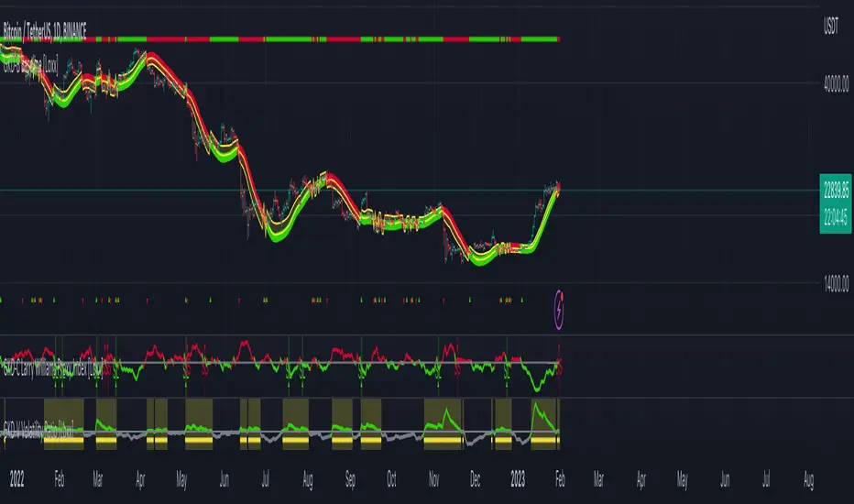Click the 2022 label on time axis
This screenshot has height=504, width=854.
(x=16, y=479)
